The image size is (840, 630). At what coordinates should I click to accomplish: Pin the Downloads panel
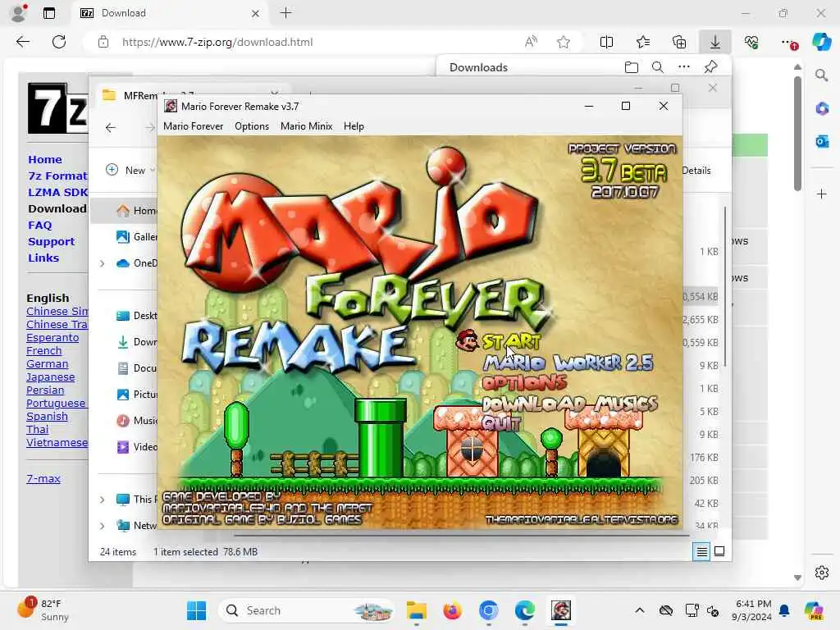click(x=711, y=67)
